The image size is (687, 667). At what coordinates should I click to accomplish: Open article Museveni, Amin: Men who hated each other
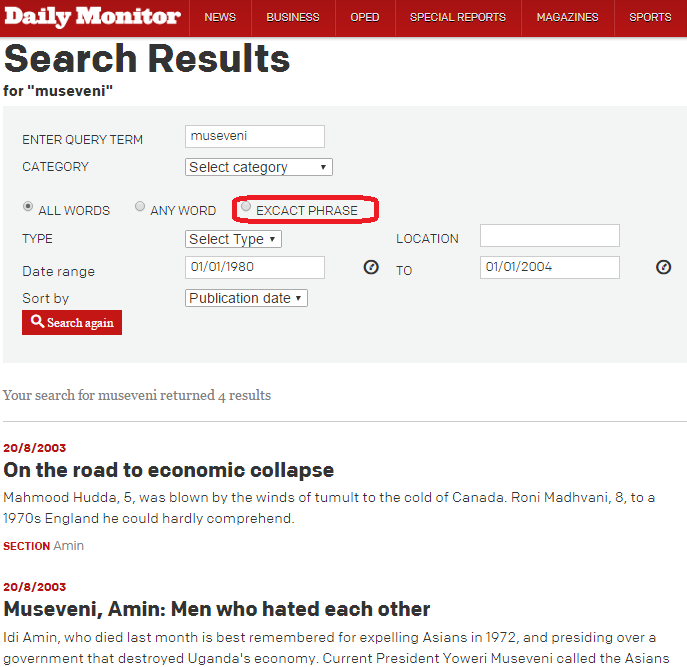(217, 609)
